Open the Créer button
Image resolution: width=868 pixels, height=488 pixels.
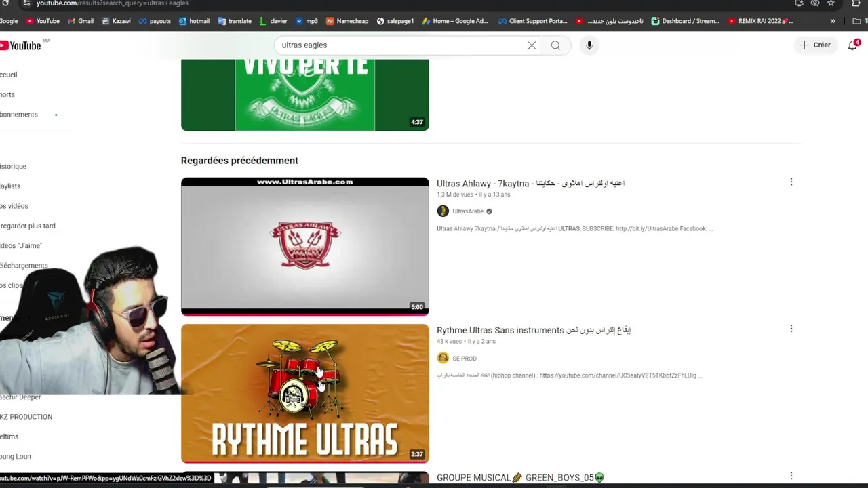pyautogui.click(x=815, y=45)
